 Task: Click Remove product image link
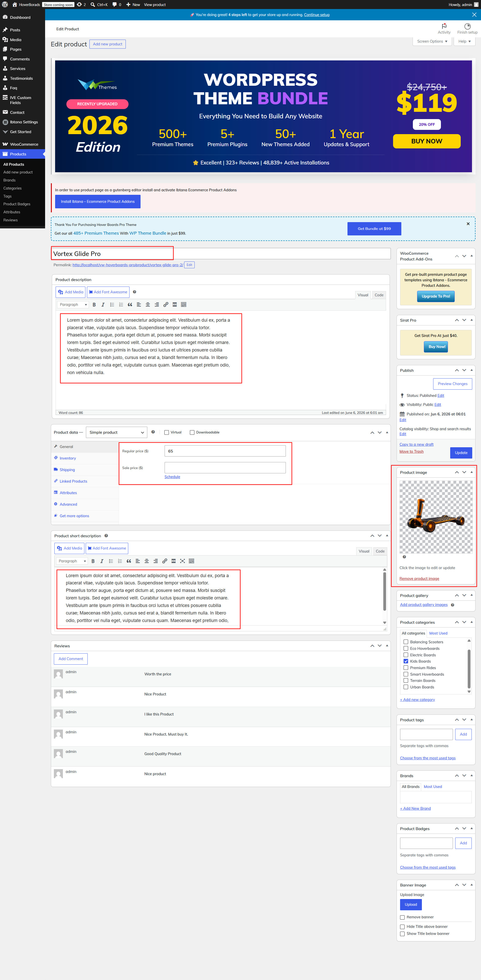pyautogui.click(x=419, y=579)
